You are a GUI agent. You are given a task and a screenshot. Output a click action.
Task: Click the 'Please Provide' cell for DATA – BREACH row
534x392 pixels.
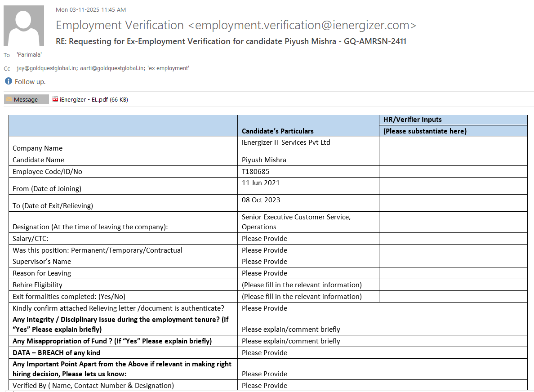pyautogui.click(x=264, y=353)
